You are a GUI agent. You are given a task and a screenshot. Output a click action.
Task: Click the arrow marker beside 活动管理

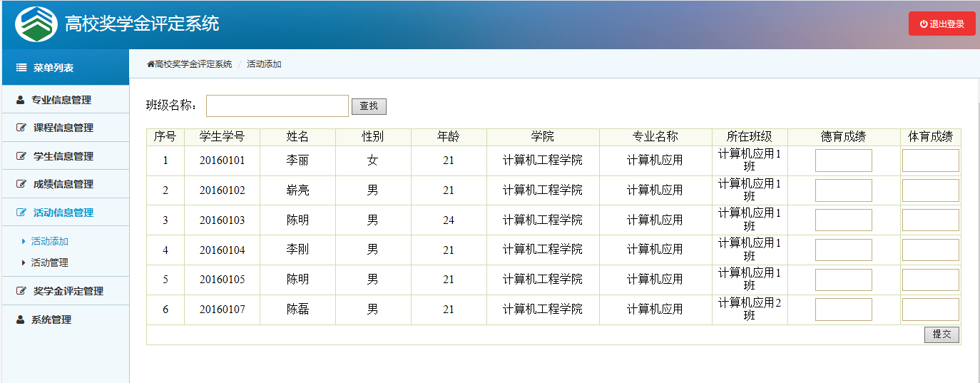(24, 262)
